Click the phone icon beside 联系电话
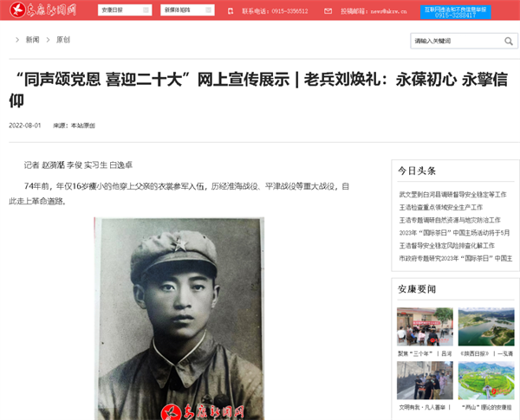 pyautogui.click(x=231, y=11)
